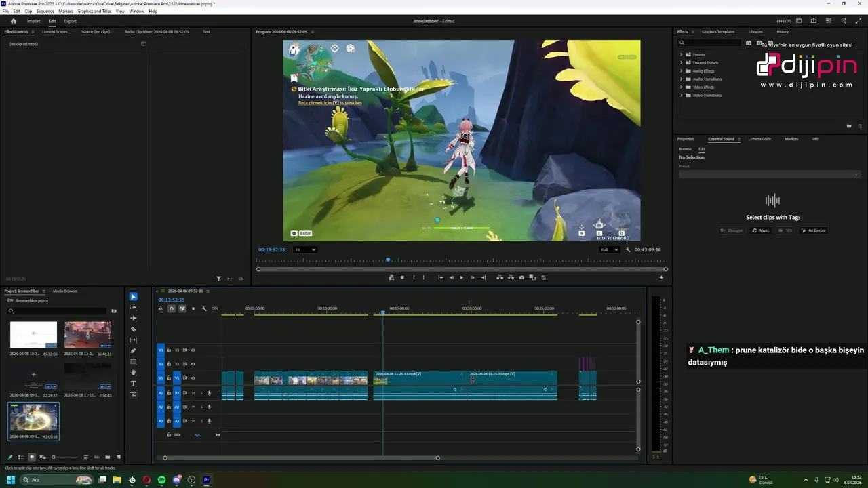
Task: Toggle Linked Selection in timeline
Action: click(182, 308)
